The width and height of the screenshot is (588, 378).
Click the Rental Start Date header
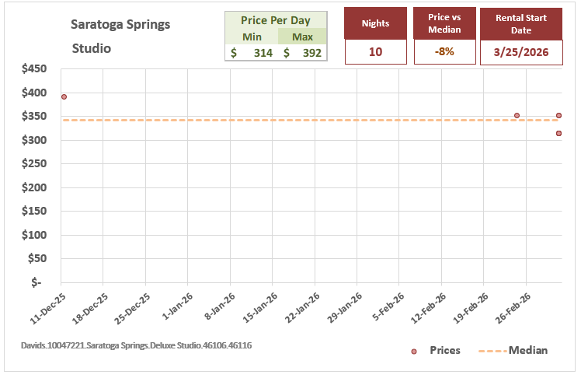pos(521,24)
